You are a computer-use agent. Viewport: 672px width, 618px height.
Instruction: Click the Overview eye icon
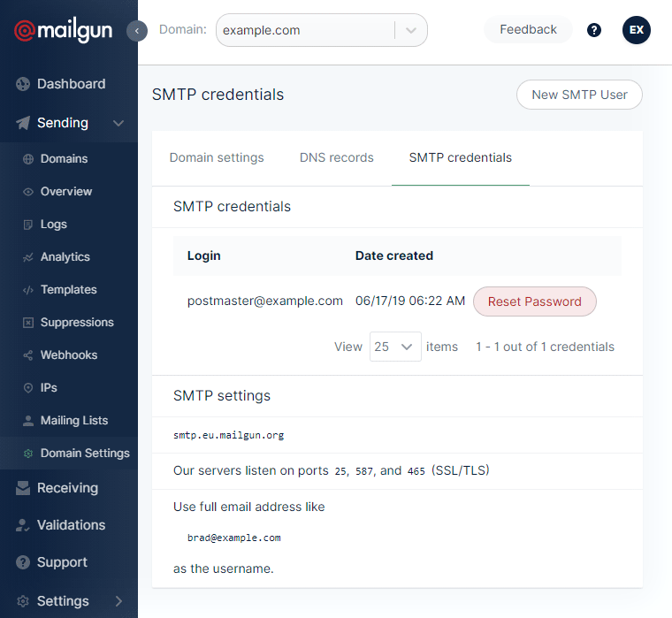[x=28, y=192]
